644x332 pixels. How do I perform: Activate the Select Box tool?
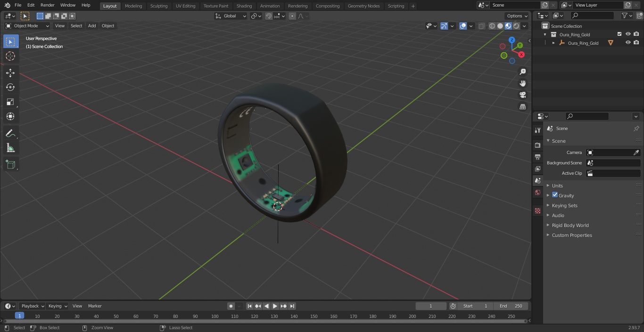tap(10, 41)
